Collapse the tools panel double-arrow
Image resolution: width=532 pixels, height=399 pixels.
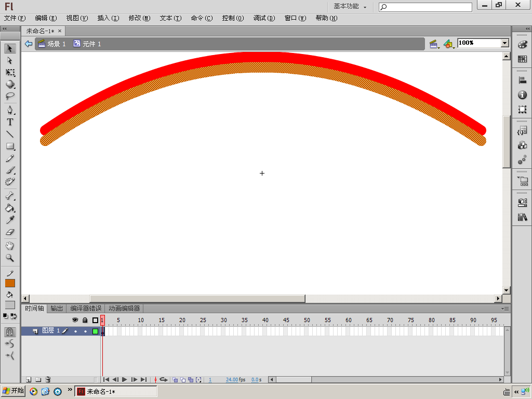coord(4,29)
